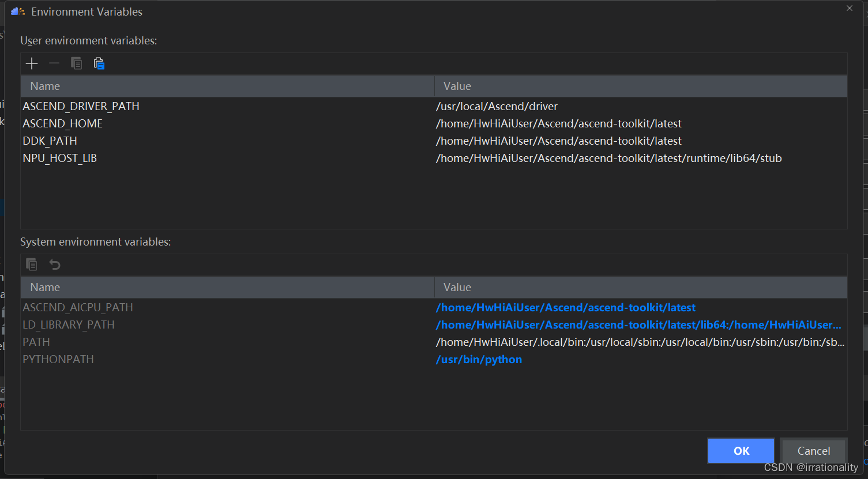Select the NPU_HOST_LIB variable name
The height and width of the screenshot is (479, 868).
(x=59, y=158)
